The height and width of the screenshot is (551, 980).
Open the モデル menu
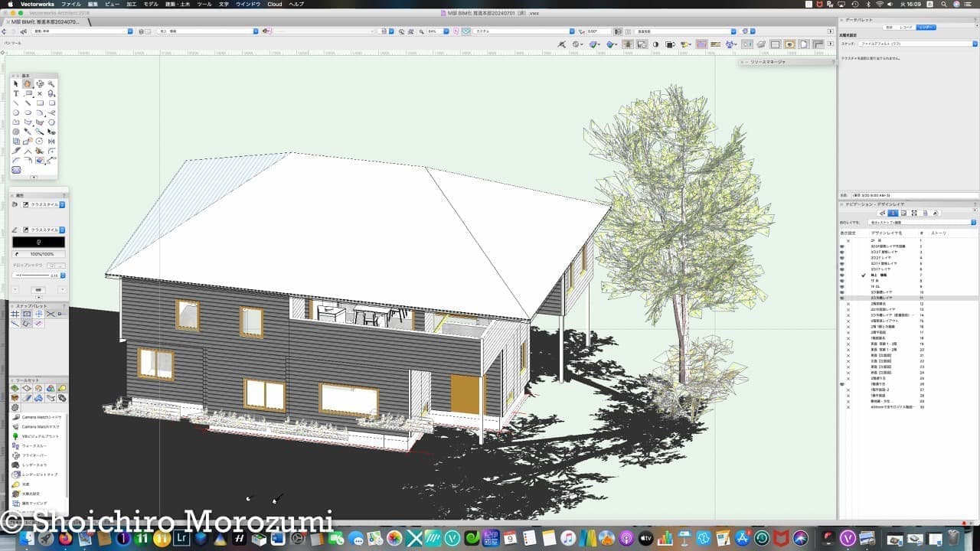point(151,4)
